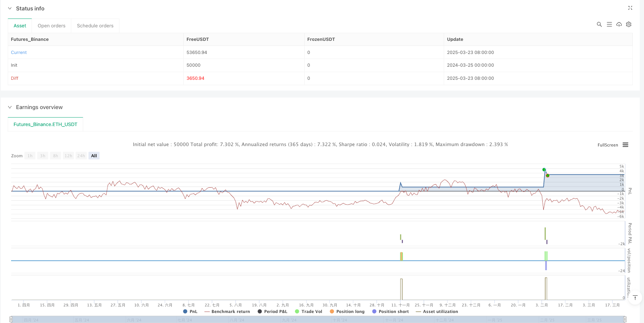Screen dimensions: 644x323
Task: Click the search icon in Status info
Action: pos(599,24)
